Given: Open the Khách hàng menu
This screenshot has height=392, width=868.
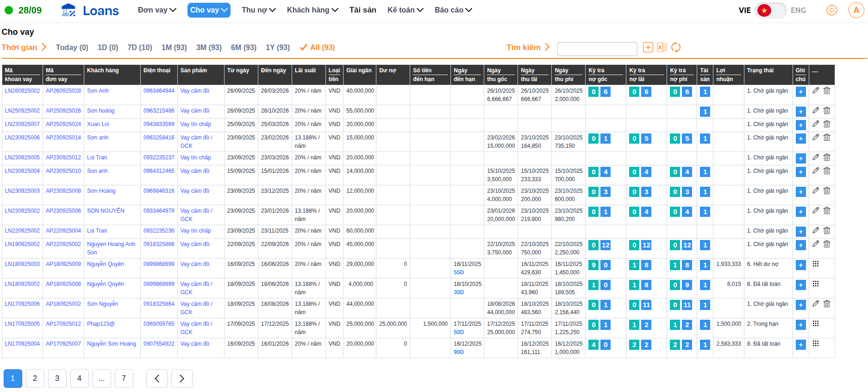Looking at the screenshot, I should coord(312,10).
